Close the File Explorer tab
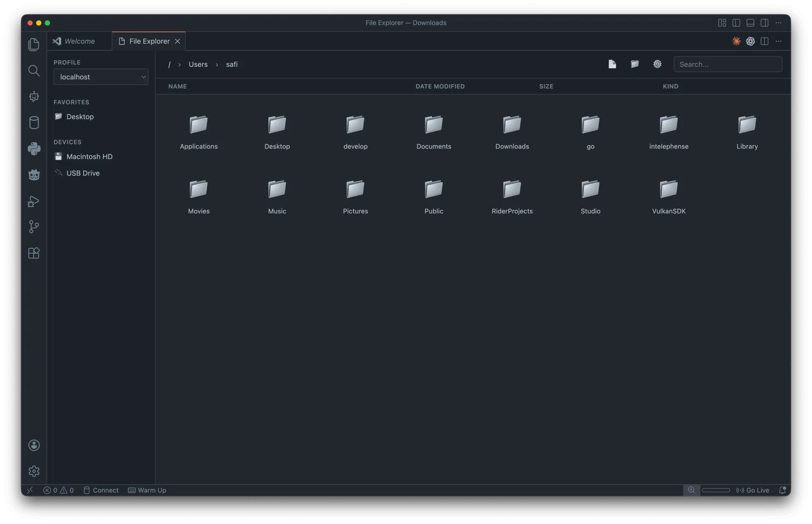 [x=178, y=41]
